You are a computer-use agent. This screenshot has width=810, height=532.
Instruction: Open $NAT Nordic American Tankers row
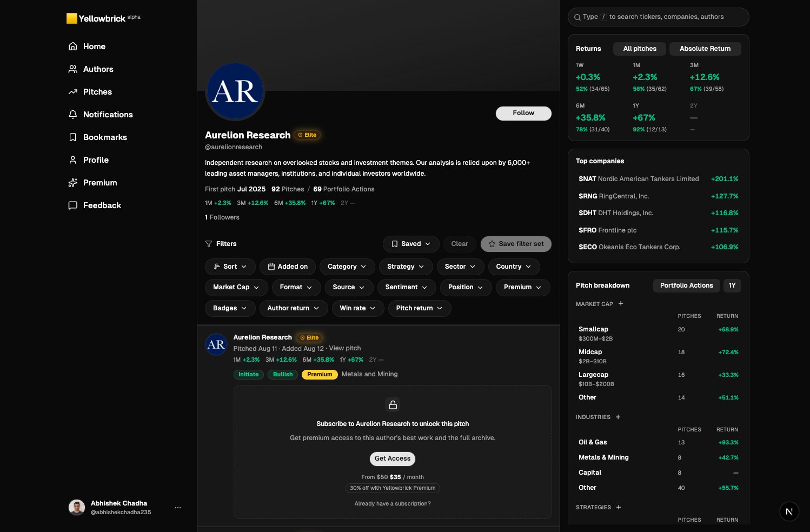point(658,179)
